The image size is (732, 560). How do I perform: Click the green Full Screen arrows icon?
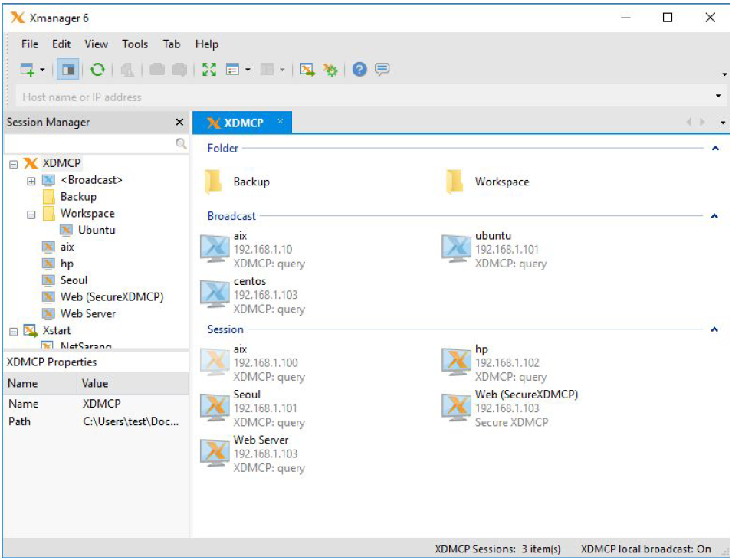[x=209, y=70]
